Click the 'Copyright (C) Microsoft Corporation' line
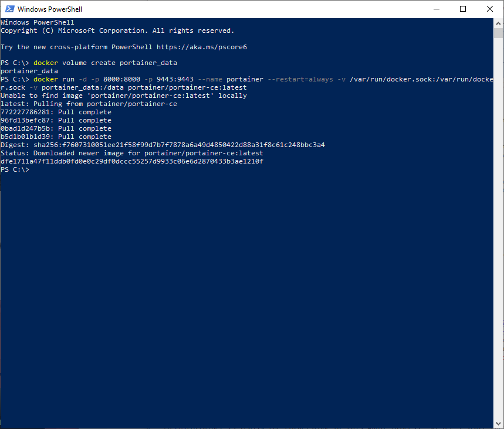The height and width of the screenshot is (429, 504). [x=117, y=31]
